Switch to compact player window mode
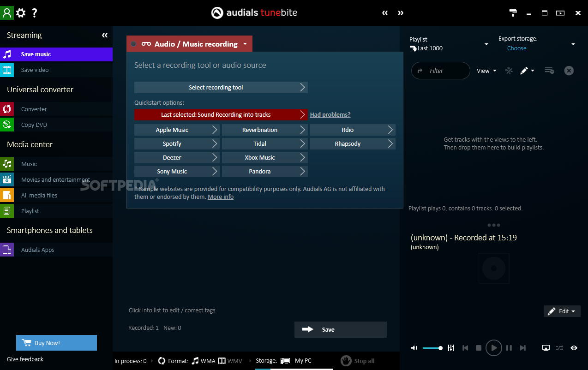Image resolution: width=588 pixels, height=370 pixels. pyautogui.click(x=560, y=13)
